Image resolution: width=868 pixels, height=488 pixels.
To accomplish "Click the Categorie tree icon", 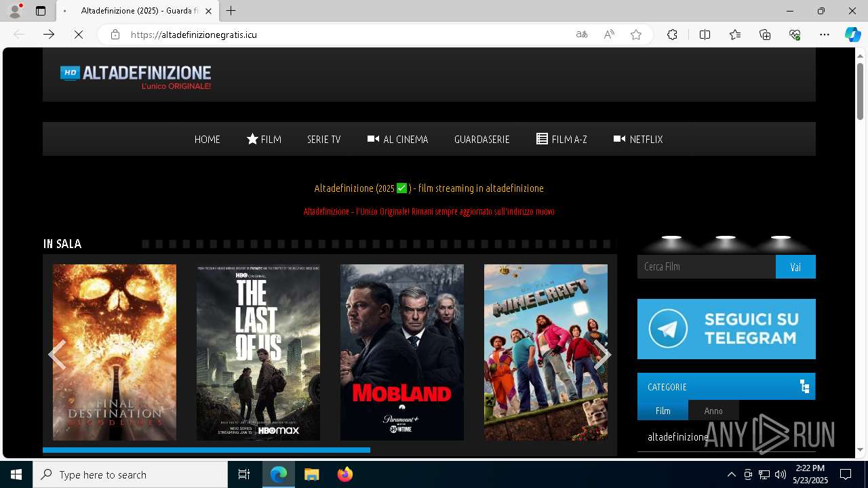I will tap(804, 386).
